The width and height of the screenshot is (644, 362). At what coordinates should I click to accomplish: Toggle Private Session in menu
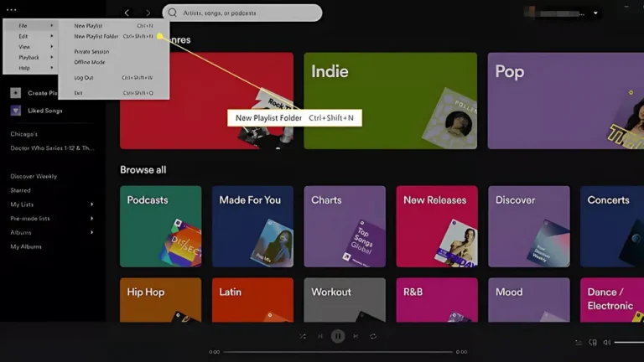[114, 52]
